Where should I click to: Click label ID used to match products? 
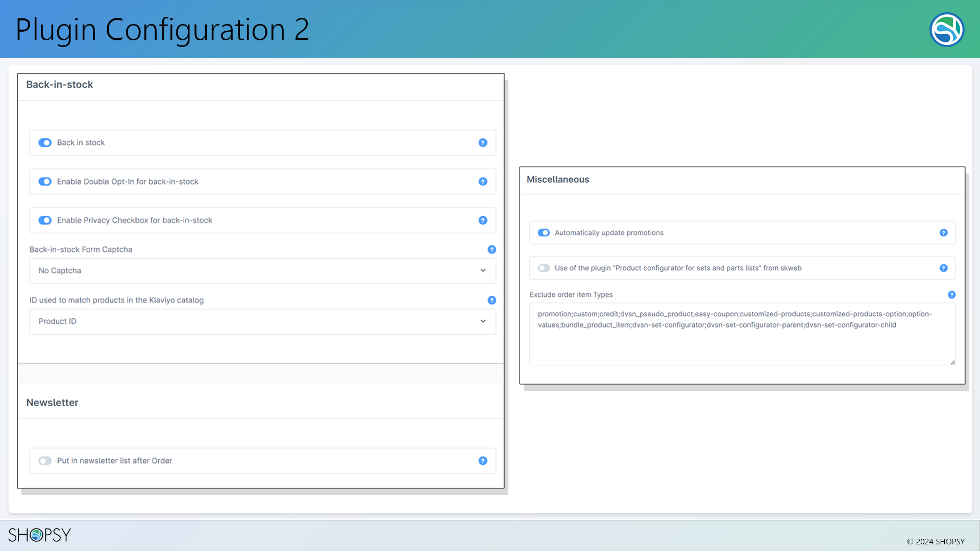click(x=116, y=300)
